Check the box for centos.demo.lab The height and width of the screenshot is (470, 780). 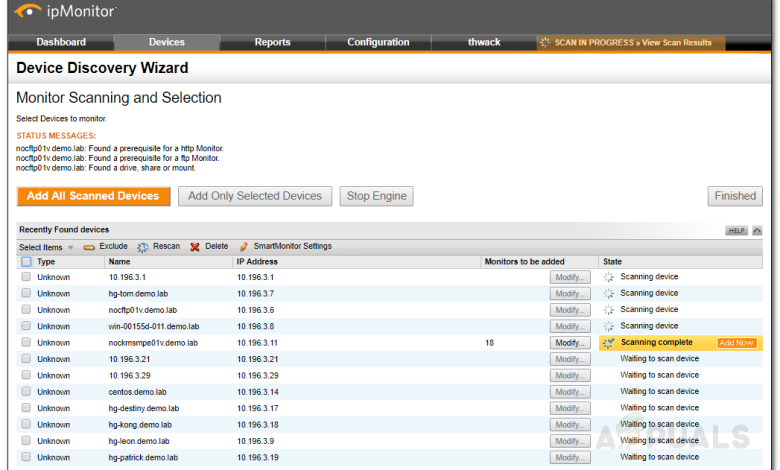pyautogui.click(x=26, y=391)
